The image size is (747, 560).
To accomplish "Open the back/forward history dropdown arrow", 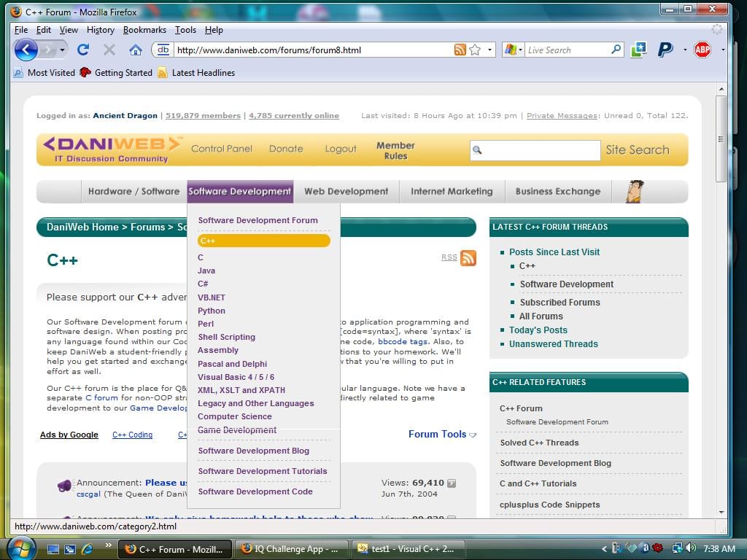I will [62, 50].
